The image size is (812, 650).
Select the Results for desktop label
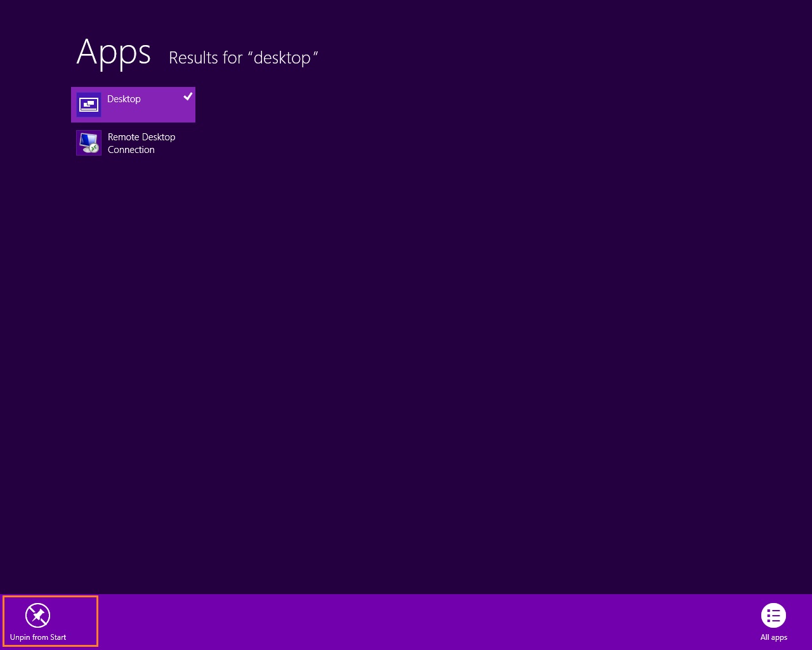[244, 58]
